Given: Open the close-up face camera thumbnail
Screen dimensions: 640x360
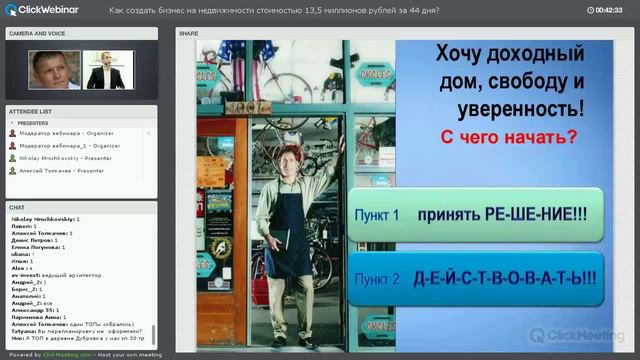Looking at the screenshot, I should (x=54, y=70).
